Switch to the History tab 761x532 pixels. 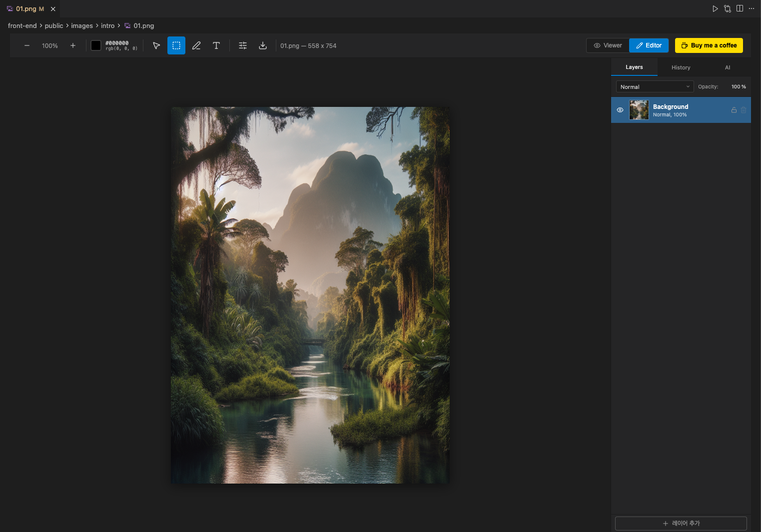(x=681, y=67)
